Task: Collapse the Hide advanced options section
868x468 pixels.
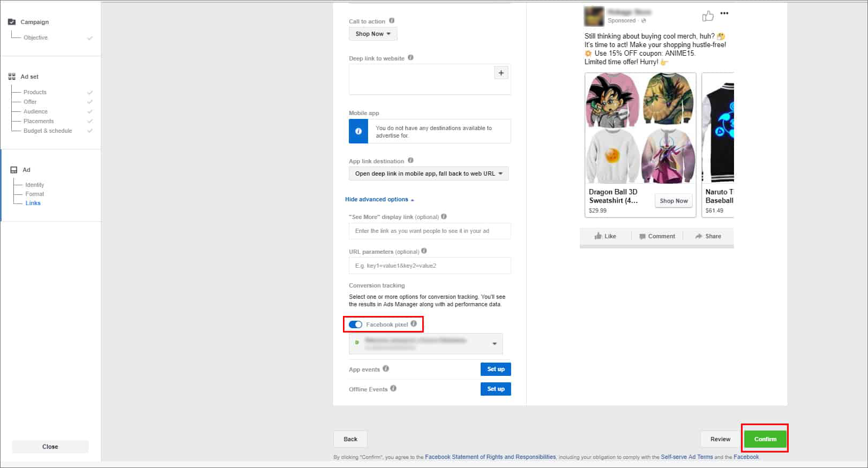Action: [x=379, y=199]
